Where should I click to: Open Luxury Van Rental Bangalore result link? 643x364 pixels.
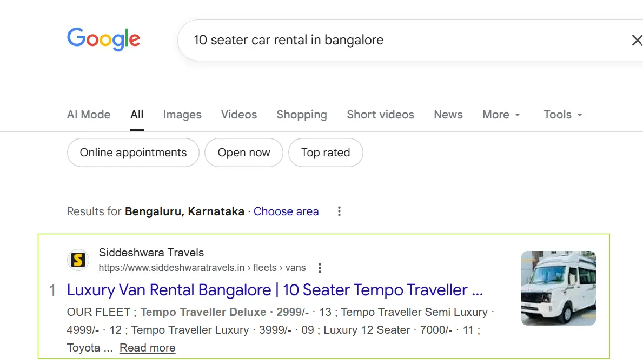(275, 290)
